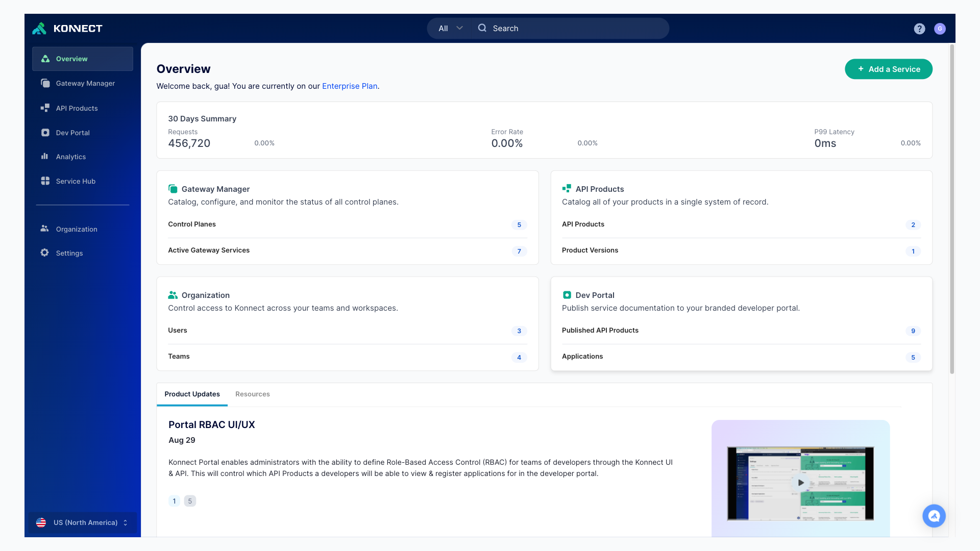Screen dimensions: 980x551
Task: Click the Add a Service button
Action: click(x=888, y=69)
